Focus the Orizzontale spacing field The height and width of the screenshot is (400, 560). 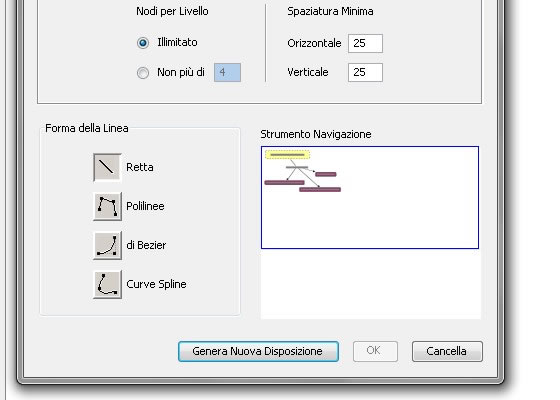click(x=365, y=43)
